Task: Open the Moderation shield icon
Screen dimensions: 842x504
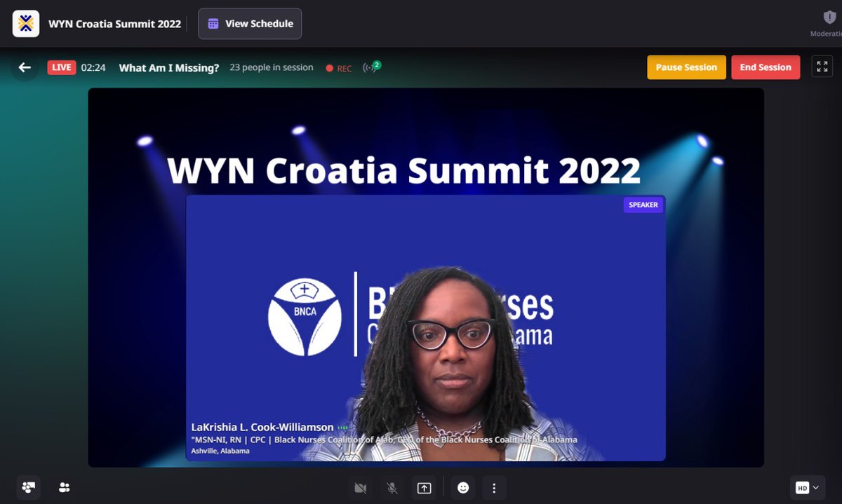Action: pos(829,18)
